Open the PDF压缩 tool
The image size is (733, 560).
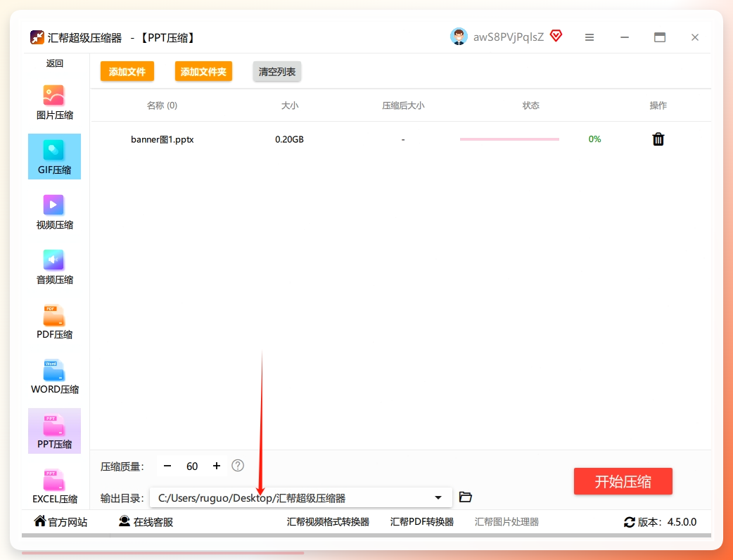(54, 322)
